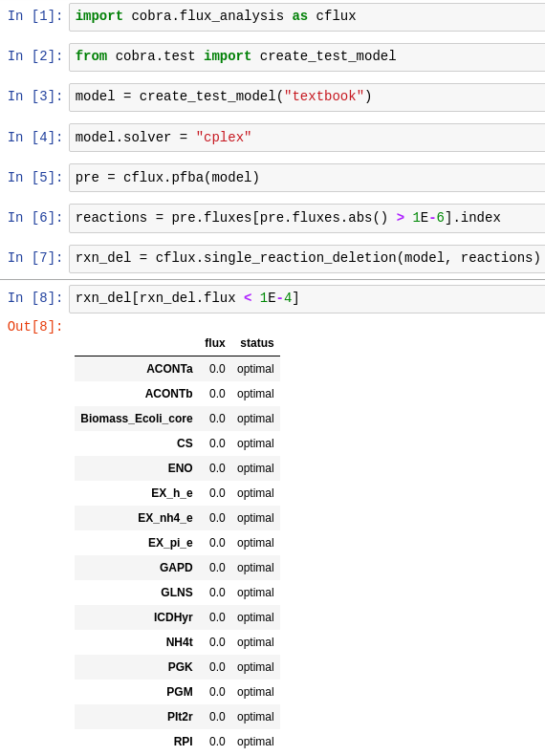This screenshot has height=756, width=545.
Task: Click the cell 6 reactions filter input
Action: pyautogui.click(x=307, y=218)
